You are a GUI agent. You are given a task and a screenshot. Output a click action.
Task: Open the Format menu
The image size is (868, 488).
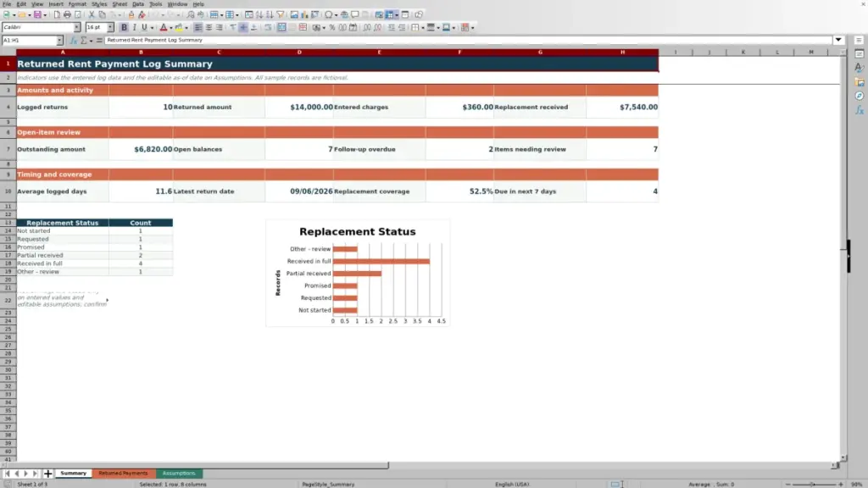pos(77,4)
